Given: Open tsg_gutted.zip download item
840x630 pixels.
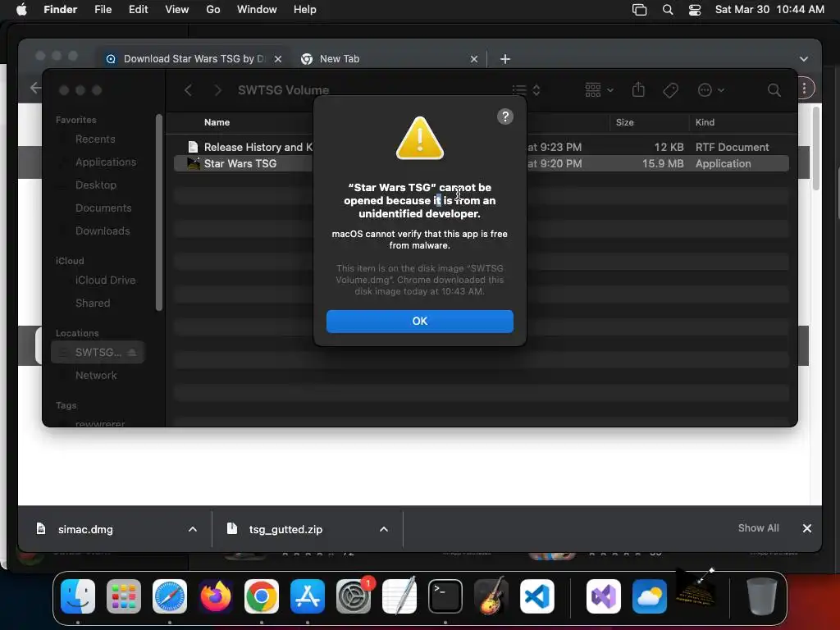Looking at the screenshot, I should point(285,529).
